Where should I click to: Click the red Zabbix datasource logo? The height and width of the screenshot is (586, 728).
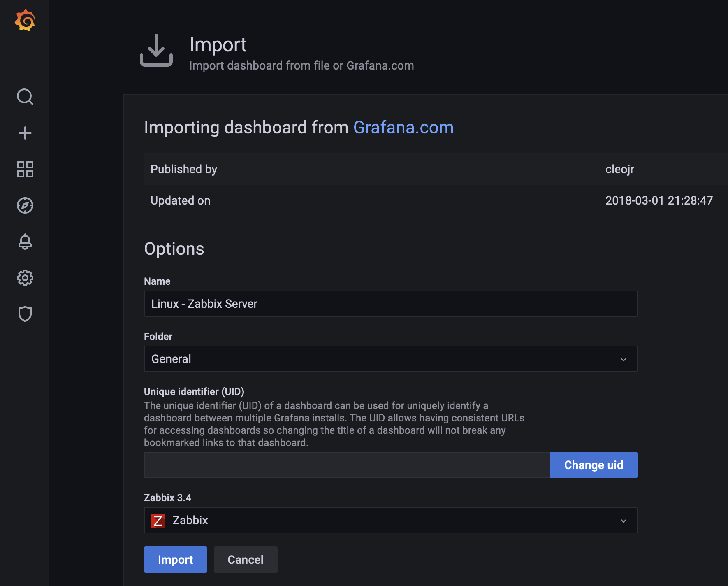(158, 521)
